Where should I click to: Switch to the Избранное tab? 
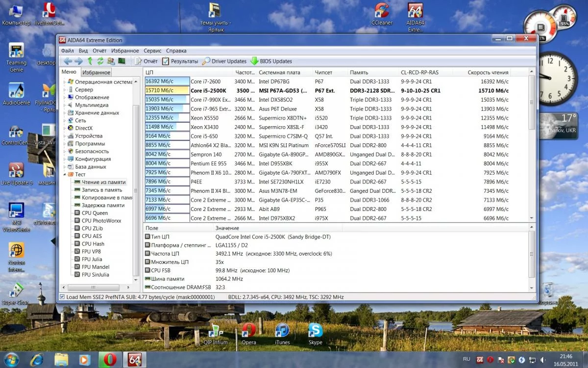pyautogui.click(x=96, y=72)
